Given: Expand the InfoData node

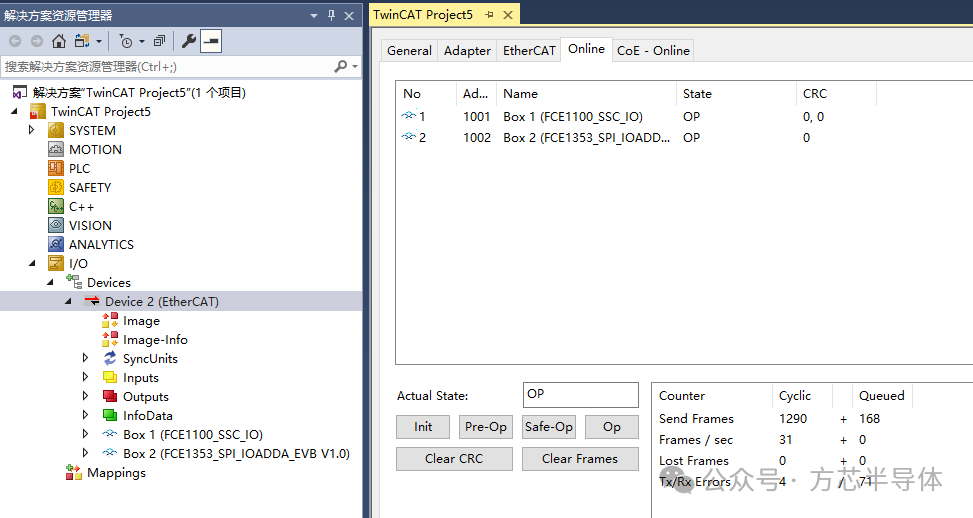Looking at the screenshot, I should click(86, 415).
